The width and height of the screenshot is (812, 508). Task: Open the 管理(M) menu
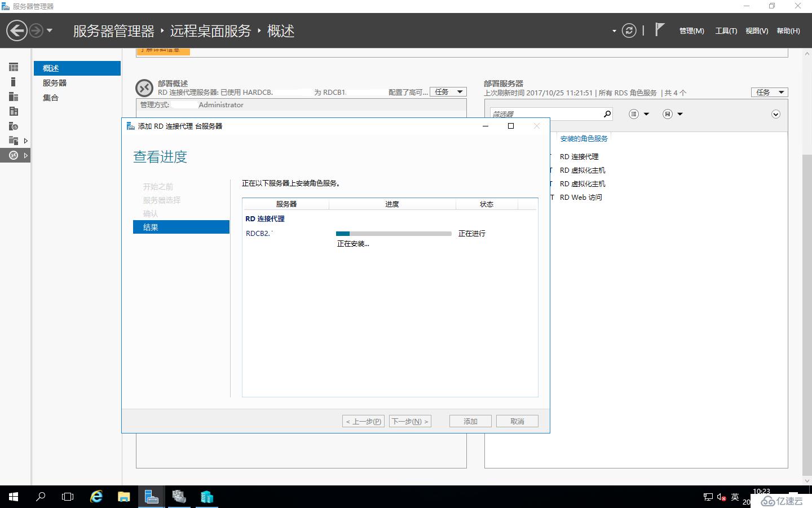691,30
